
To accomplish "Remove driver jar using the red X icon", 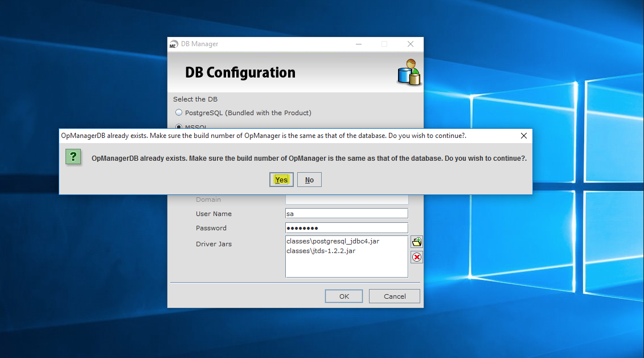I will (417, 257).
